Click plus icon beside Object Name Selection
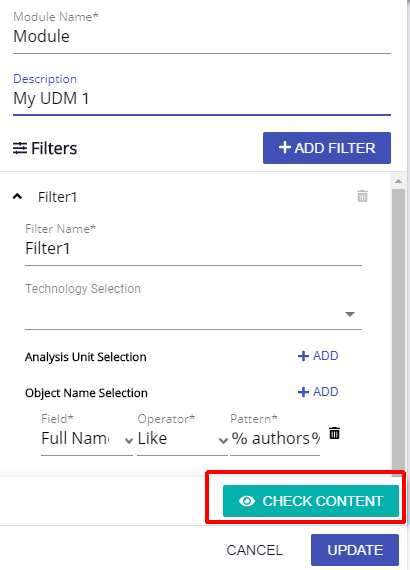The image size is (410, 570). tap(303, 392)
